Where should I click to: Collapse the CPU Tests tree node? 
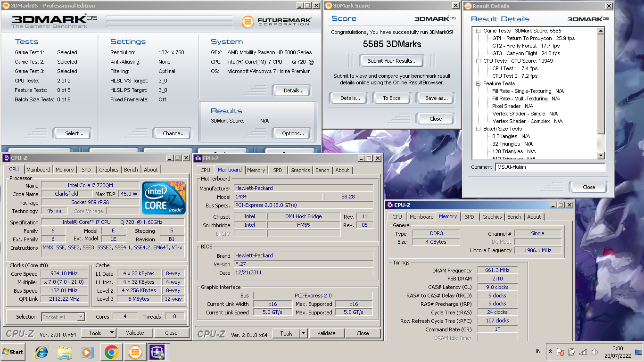click(x=478, y=61)
